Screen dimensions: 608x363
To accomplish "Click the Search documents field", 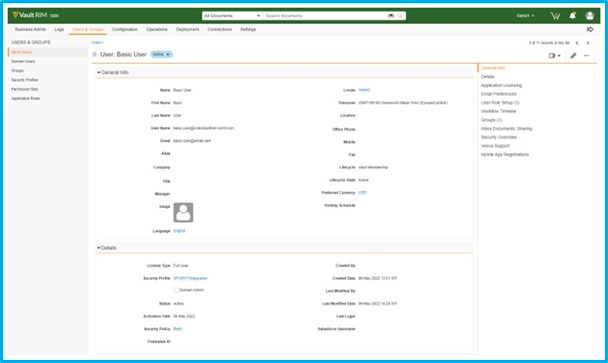I will click(325, 16).
